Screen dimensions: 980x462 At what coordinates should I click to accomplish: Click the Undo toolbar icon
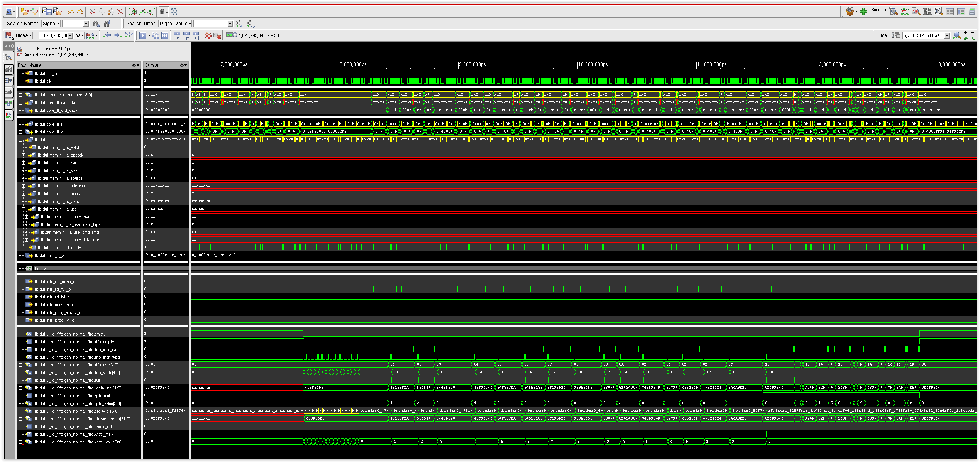tap(71, 11)
